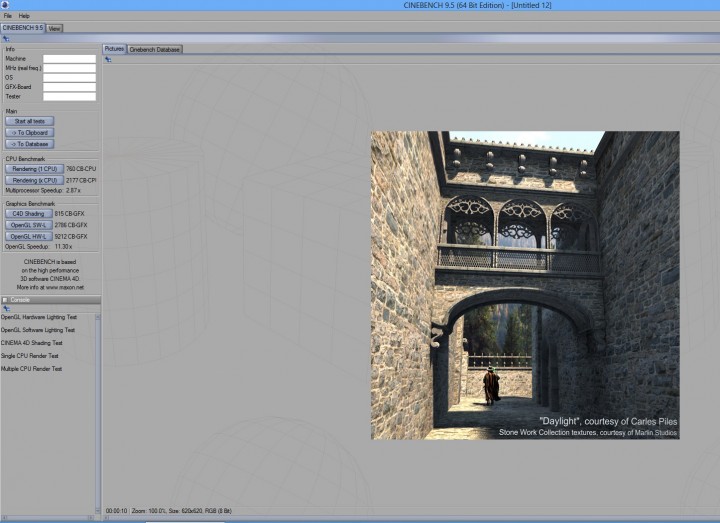
Task: Click the console vertical scrollbar track
Action: pyautogui.click(x=97, y=413)
